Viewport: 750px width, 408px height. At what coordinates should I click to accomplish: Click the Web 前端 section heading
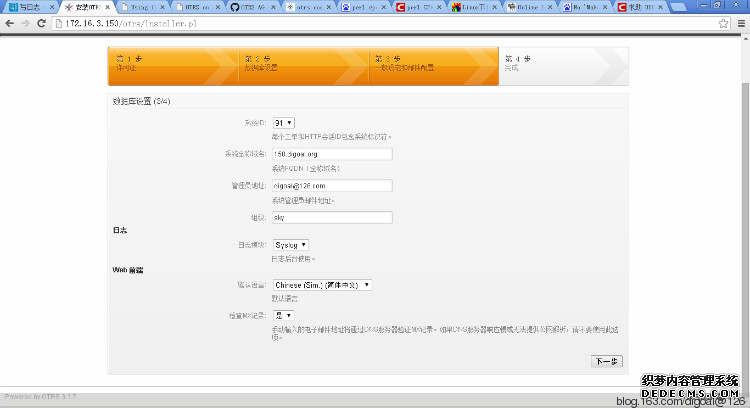coord(128,270)
